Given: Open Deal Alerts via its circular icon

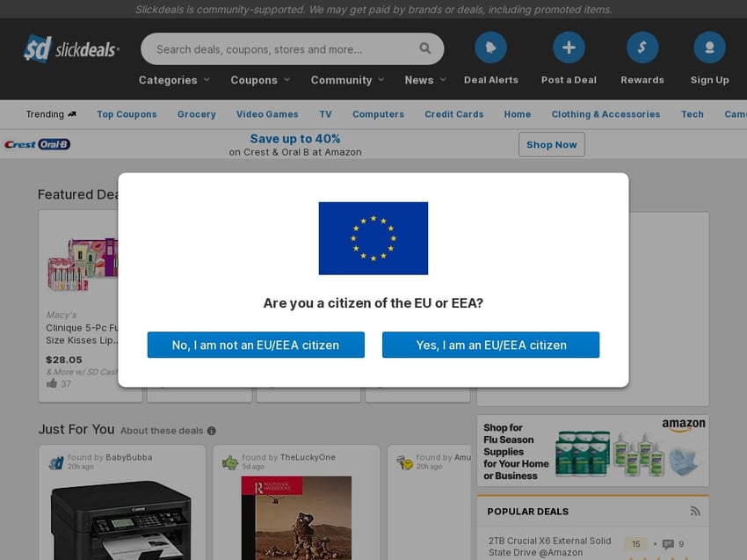Looking at the screenshot, I should click(490, 47).
